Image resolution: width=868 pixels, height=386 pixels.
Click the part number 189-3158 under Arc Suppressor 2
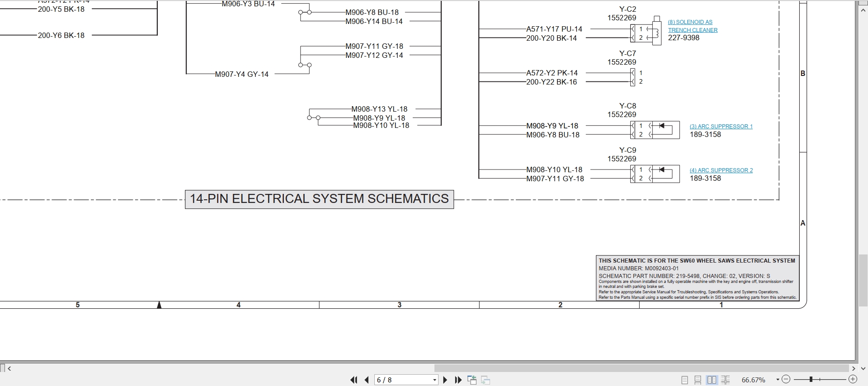705,179
